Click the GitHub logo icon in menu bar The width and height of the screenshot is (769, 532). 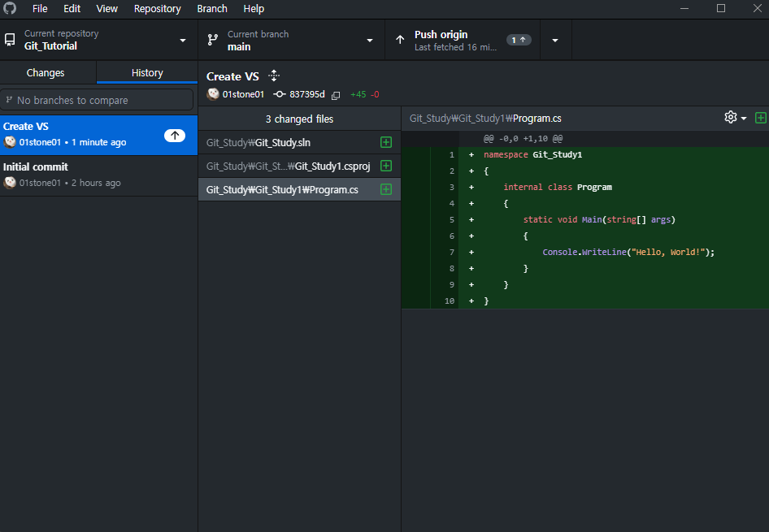coord(10,8)
